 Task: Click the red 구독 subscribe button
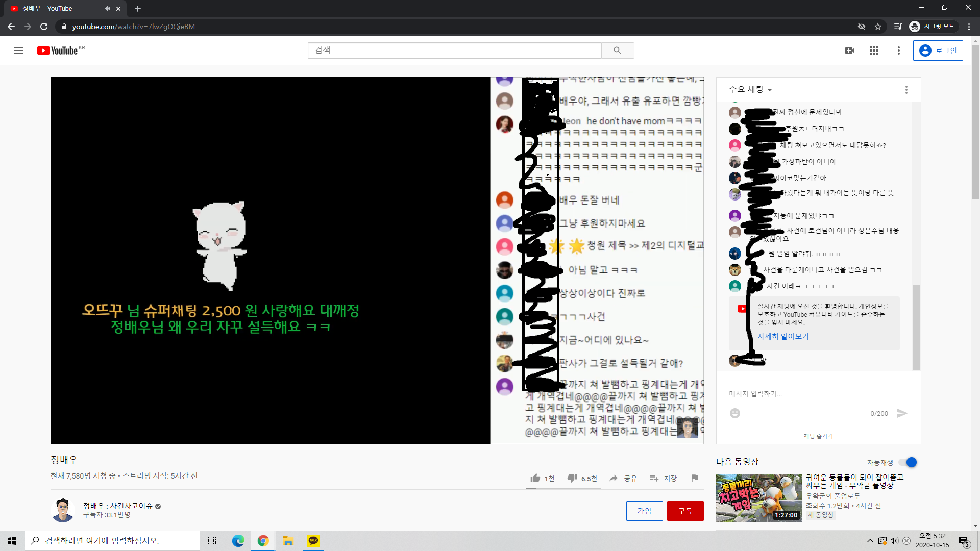coord(685,511)
